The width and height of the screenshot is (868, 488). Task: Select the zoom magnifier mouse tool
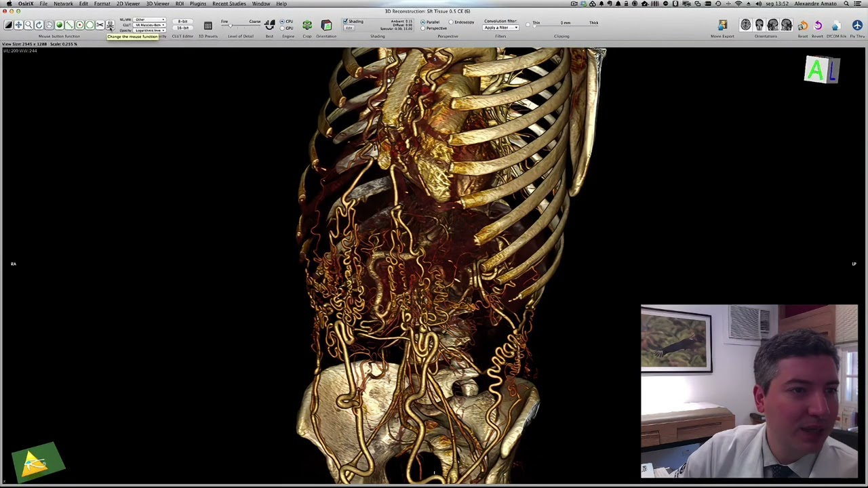pos(28,25)
